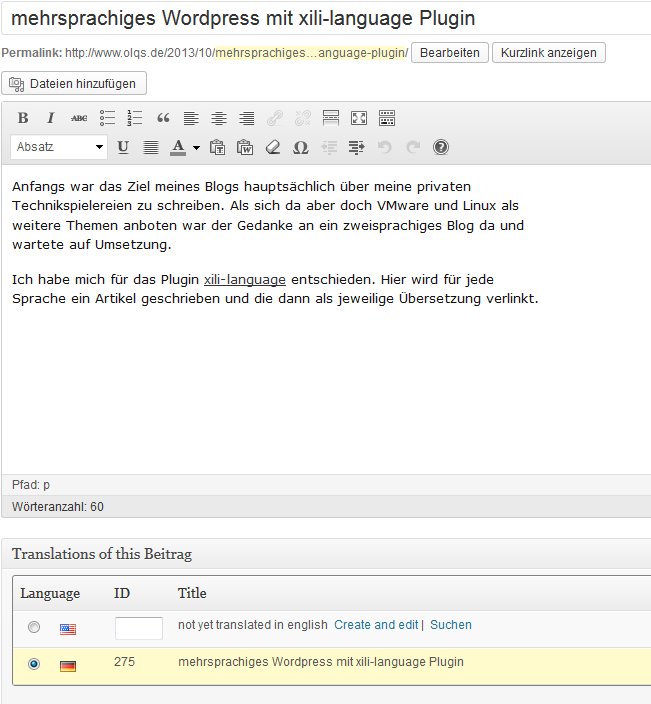Click the Pfad: p status text
Screen dimensions: 651x704
(x=31, y=485)
